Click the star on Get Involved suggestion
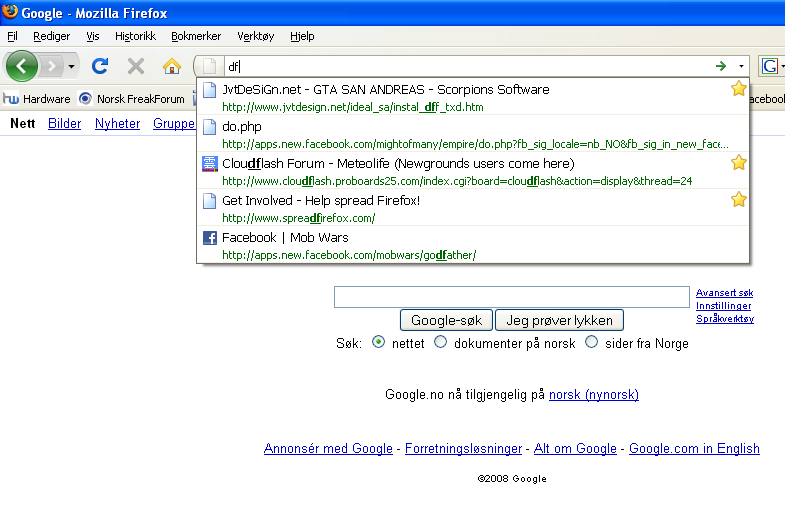This screenshot has height=512, width=785. point(738,200)
